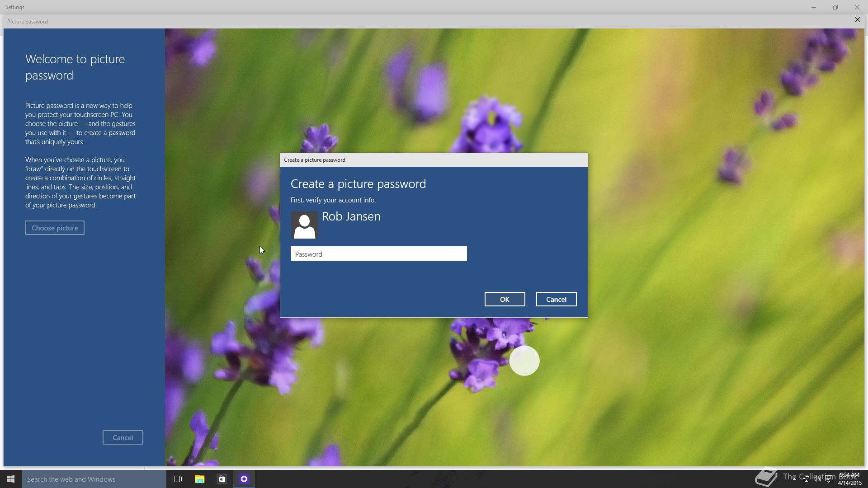Image resolution: width=868 pixels, height=488 pixels.
Task: Open the Store app from taskbar
Action: click(222, 479)
